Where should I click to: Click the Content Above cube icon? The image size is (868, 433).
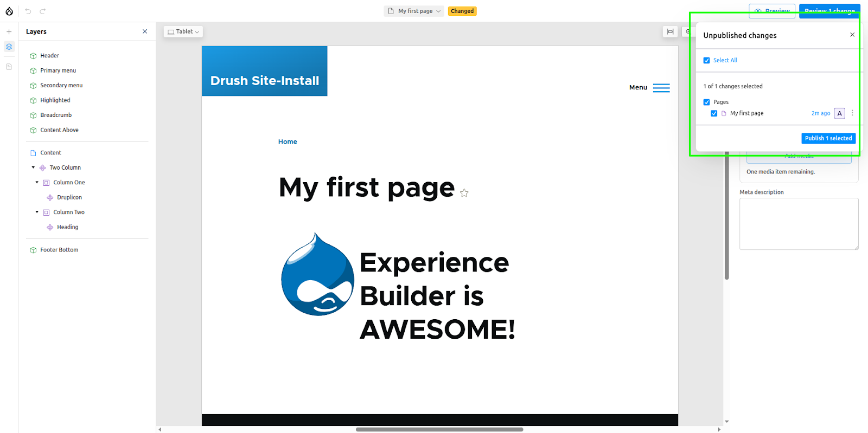[x=33, y=130]
